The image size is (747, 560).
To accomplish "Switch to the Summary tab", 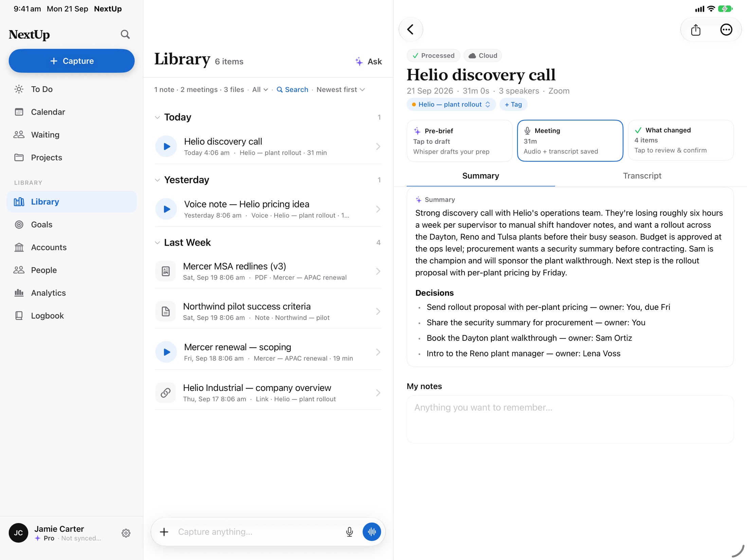I will 480,176.
